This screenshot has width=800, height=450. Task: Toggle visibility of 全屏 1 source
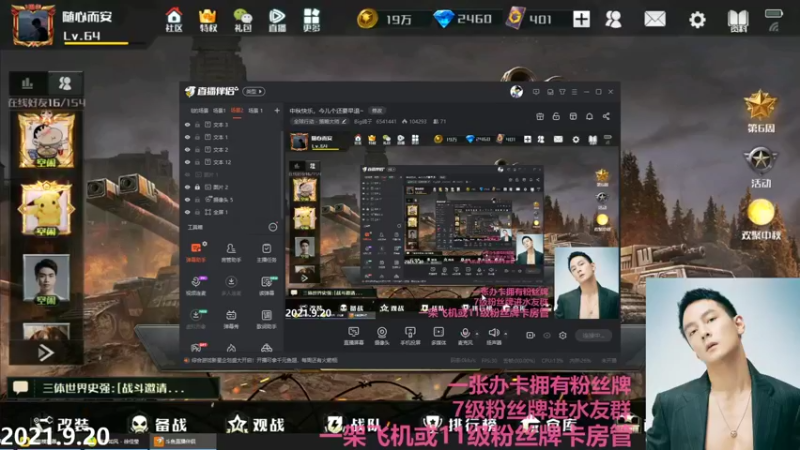(x=188, y=212)
